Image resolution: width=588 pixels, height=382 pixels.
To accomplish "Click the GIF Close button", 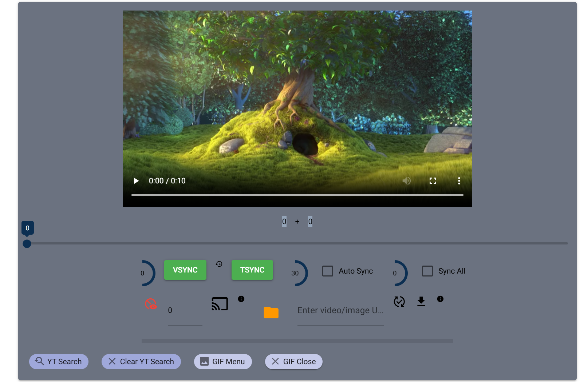I will [294, 362].
